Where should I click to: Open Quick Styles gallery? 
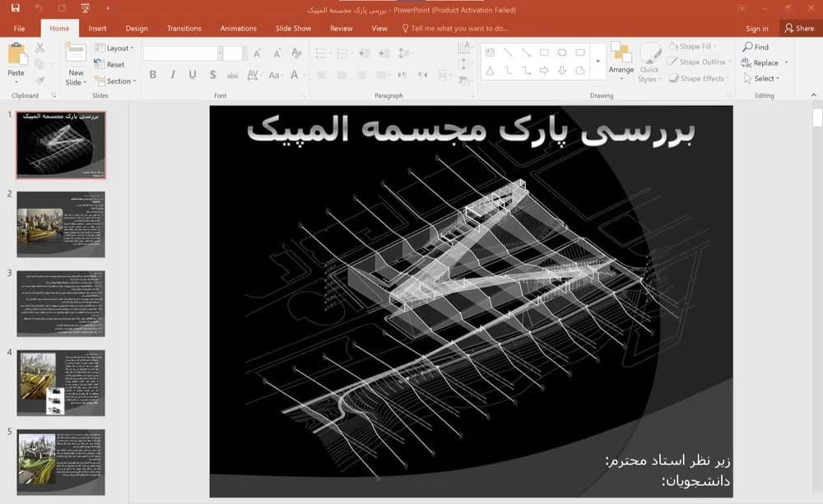tap(650, 63)
